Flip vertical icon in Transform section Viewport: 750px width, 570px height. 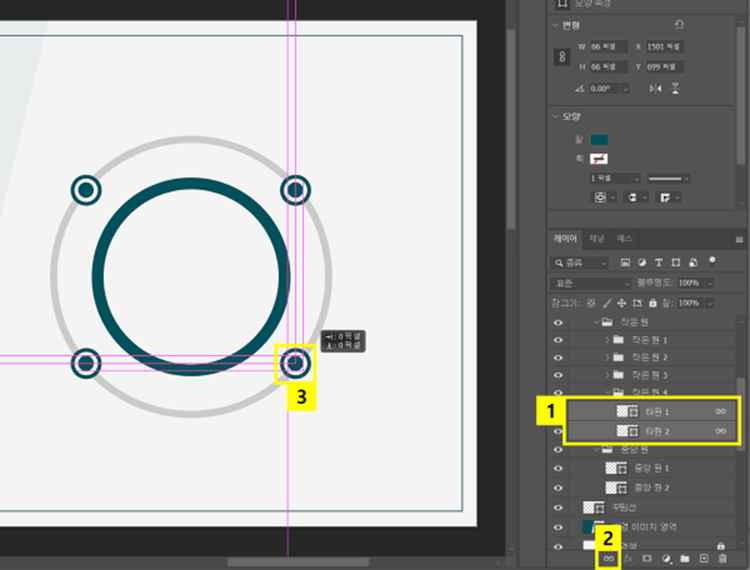pyautogui.click(x=675, y=88)
